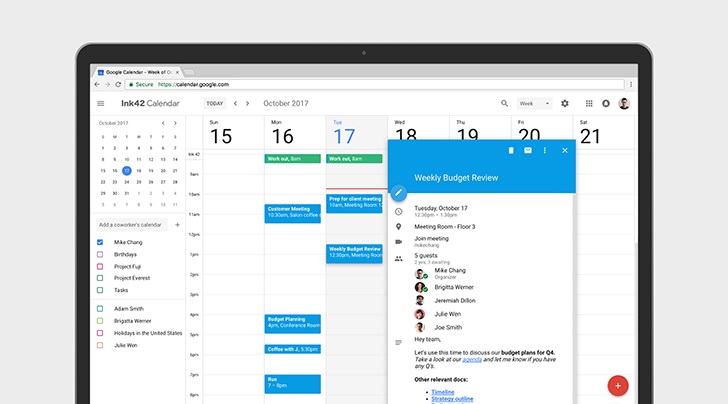The width and height of the screenshot is (728, 404).
Task: Click Join meeting link
Action: pyautogui.click(x=431, y=238)
